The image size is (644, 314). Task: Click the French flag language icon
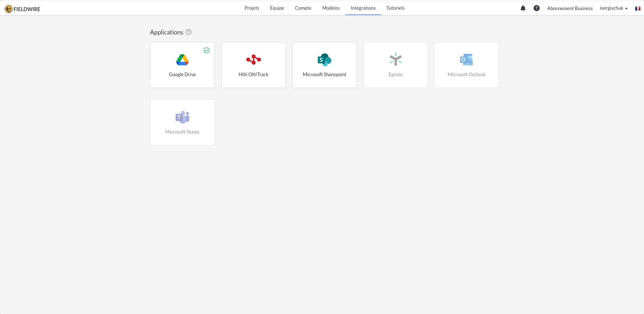(638, 9)
